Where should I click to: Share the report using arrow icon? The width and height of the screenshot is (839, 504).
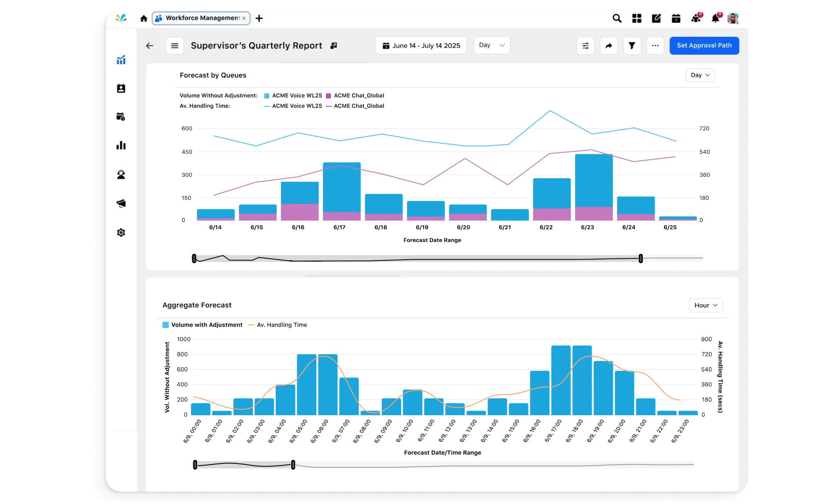pyautogui.click(x=609, y=45)
